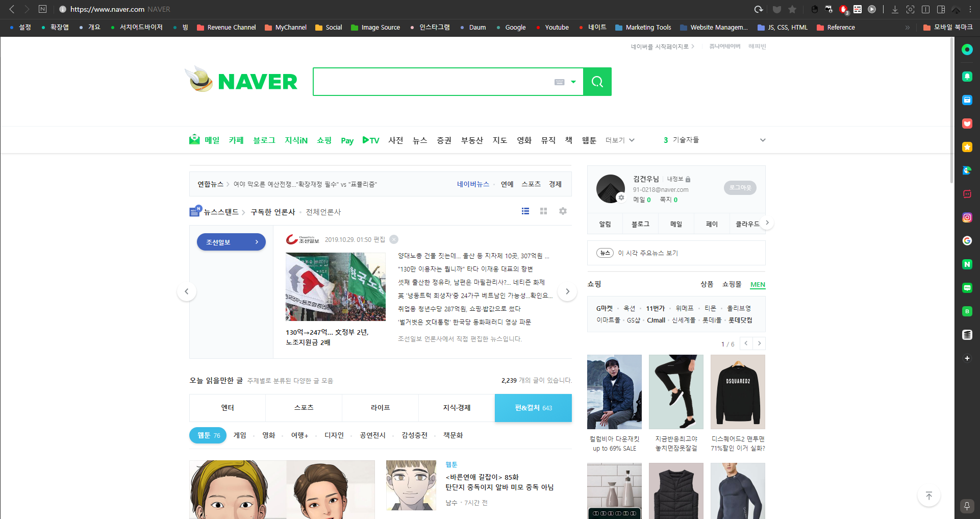The width and height of the screenshot is (980, 519).
Task: Expand the 더보기 services menu
Action: click(620, 140)
